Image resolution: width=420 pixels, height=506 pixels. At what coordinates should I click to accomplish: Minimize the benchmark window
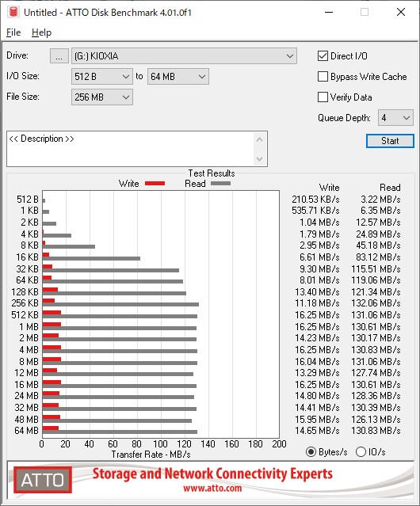[x=329, y=12]
